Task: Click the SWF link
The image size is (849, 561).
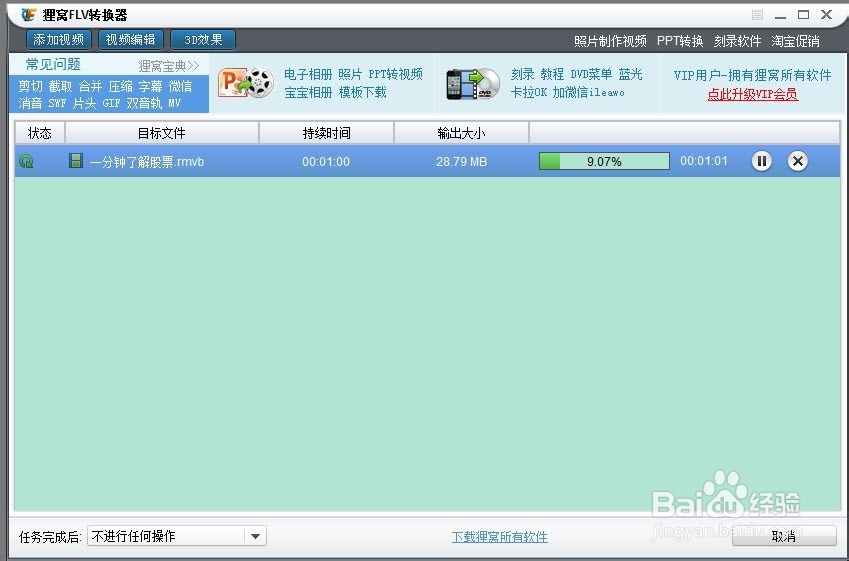Action: click(x=57, y=103)
